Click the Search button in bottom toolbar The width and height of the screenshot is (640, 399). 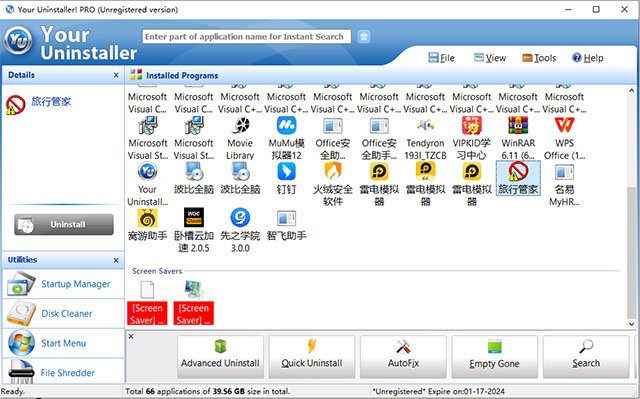click(x=586, y=357)
